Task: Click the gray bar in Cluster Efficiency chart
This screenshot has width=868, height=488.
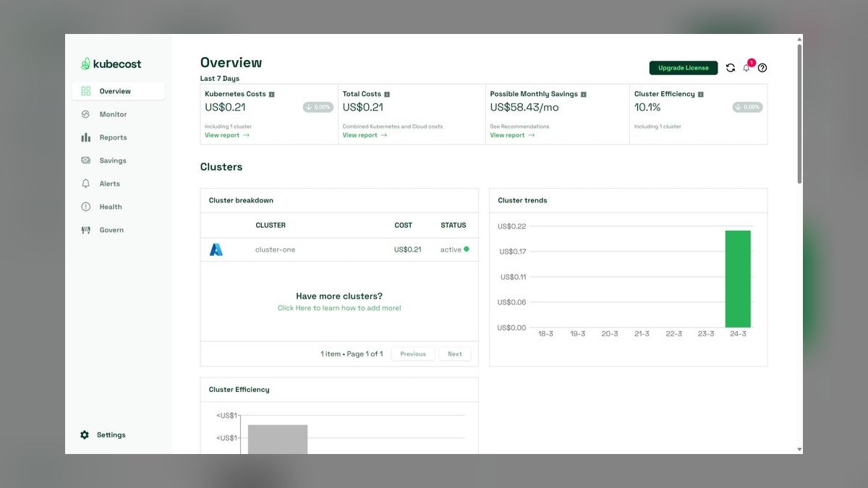Action: [x=278, y=440]
